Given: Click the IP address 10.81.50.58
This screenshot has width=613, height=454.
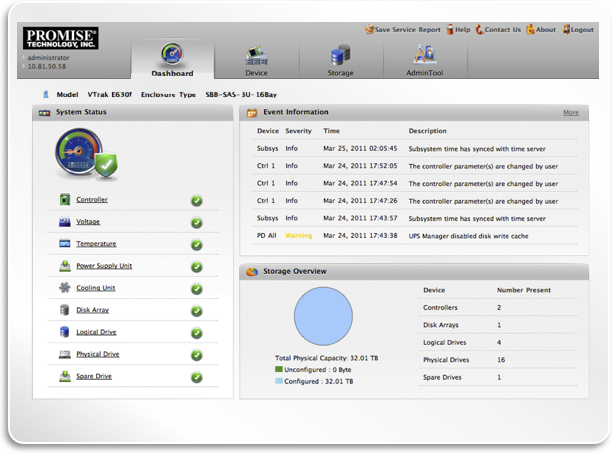Looking at the screenshot, I should tap(47, 66).
